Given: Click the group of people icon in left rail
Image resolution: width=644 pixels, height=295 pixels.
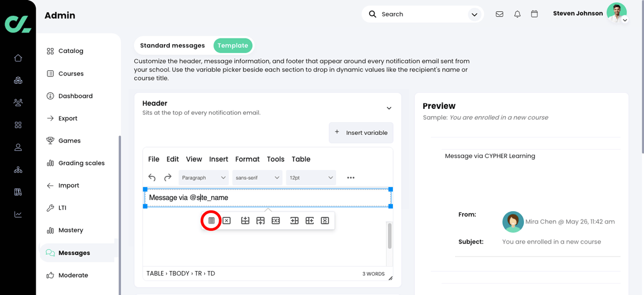Looking at the screenshot, I should 18,103.
